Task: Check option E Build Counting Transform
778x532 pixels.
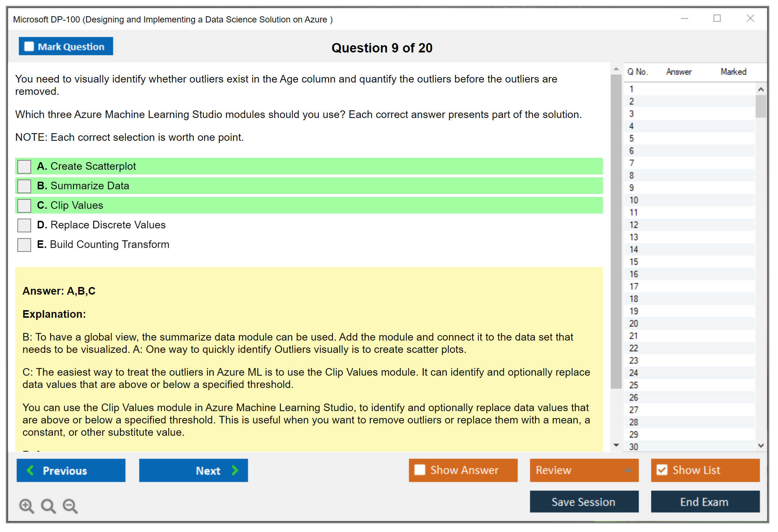Action: (24, 245)
